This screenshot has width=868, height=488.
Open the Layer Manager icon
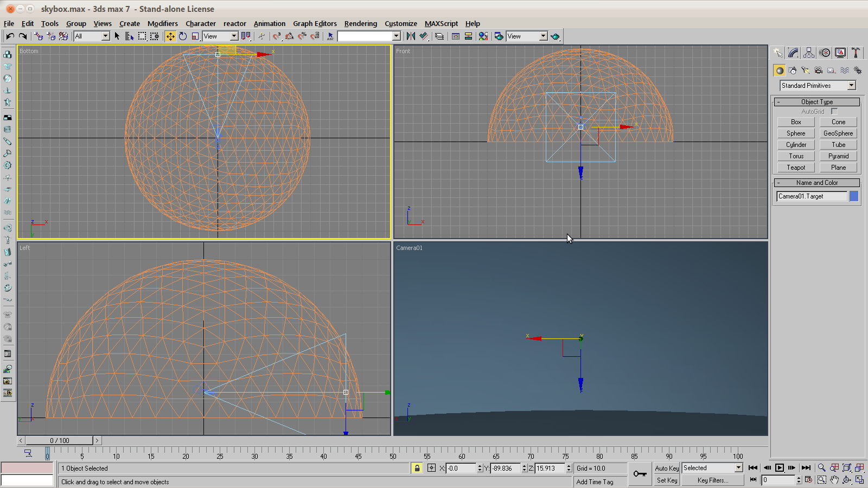pyautogui.click(x=439, y=36)
